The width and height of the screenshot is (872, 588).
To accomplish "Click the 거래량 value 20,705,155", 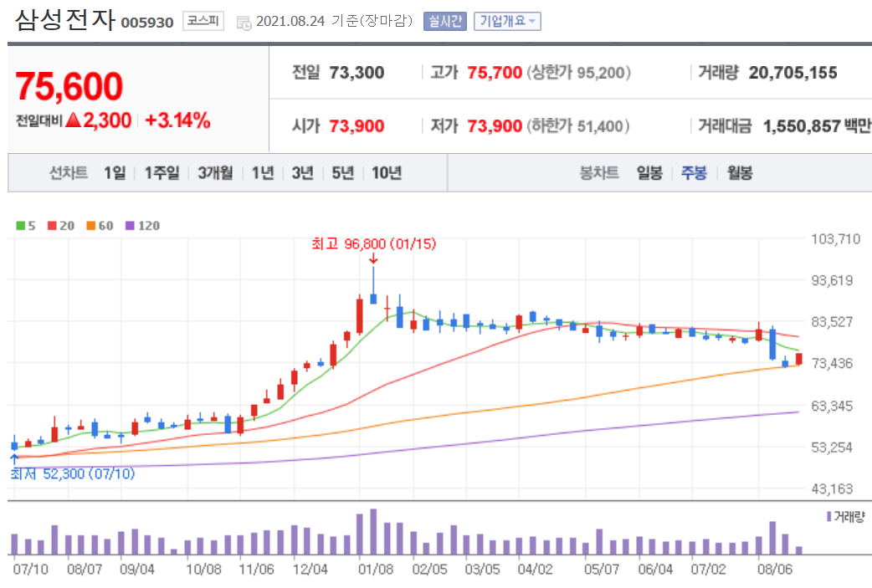I will tap(792, 73).
